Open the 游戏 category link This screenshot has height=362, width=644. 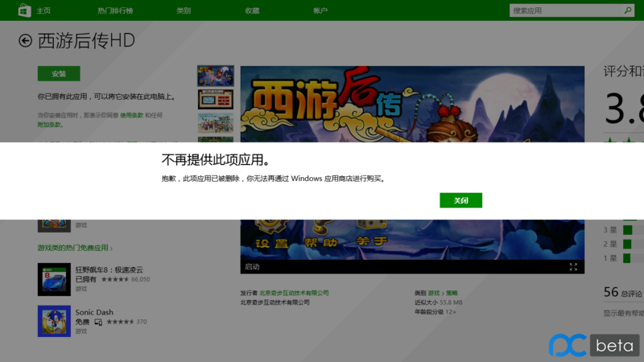(434, 293)
